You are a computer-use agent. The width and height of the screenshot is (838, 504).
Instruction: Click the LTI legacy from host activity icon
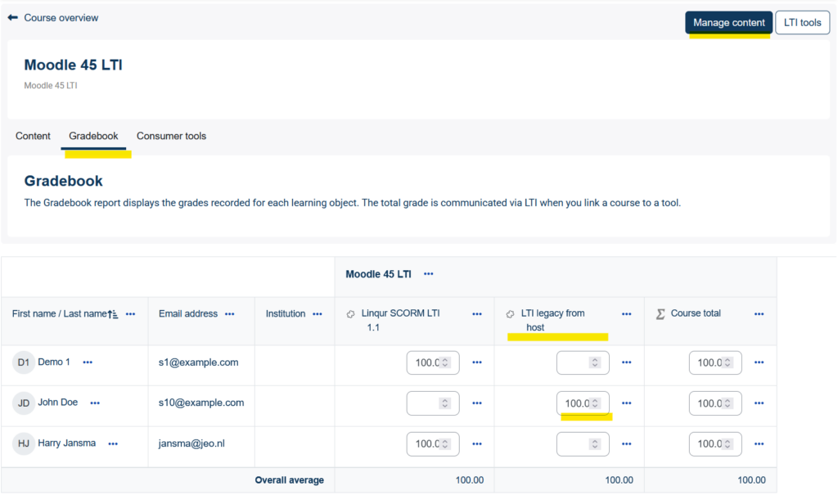tap(510, 314)
